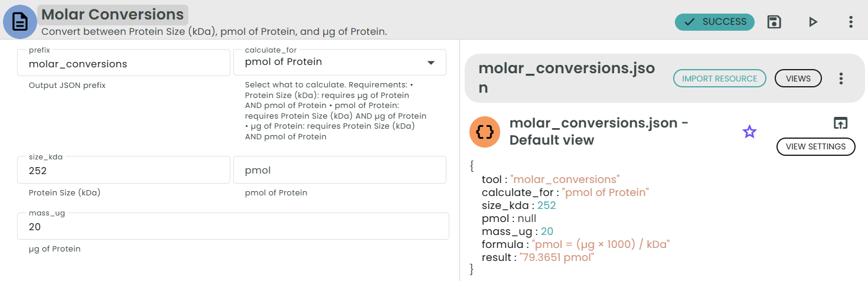Click the SUCCESS status chip
Viewport: 868px width, 281px height.
(x=714, y=22)
